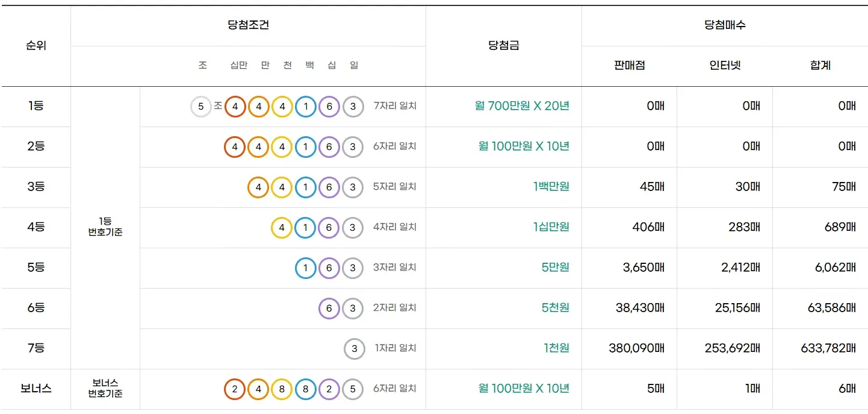Click the gray ball 5 in 보너스 row
868x414 pixels.
click(353, 389)
